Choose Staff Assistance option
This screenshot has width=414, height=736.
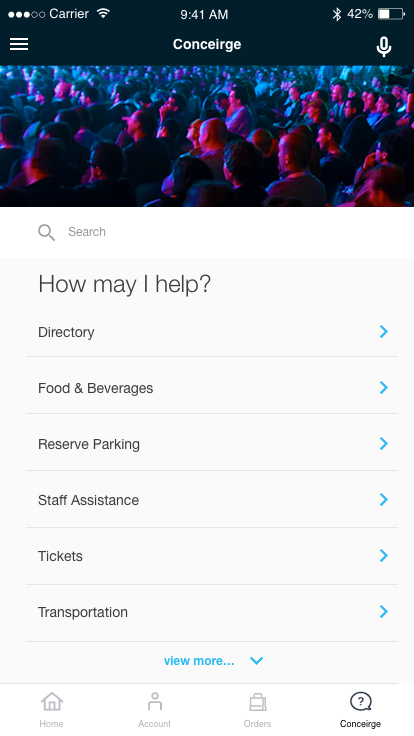[212, 500]
